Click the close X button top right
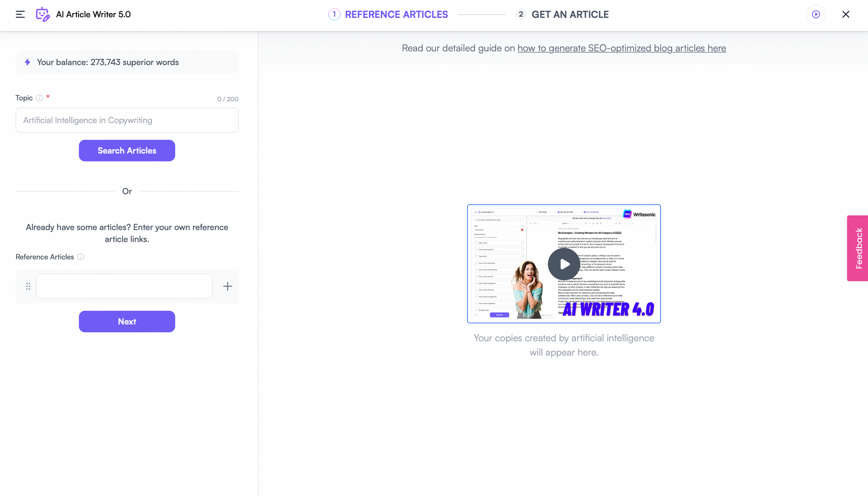 [x=847, y=14]
